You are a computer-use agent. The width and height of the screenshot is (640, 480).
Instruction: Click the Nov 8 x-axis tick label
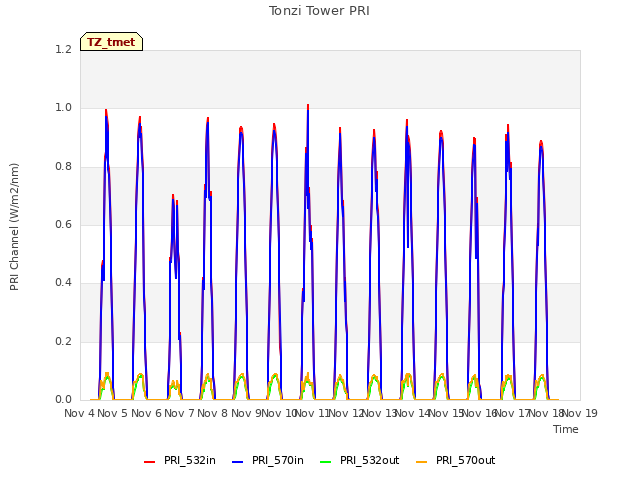click(213, 413)
